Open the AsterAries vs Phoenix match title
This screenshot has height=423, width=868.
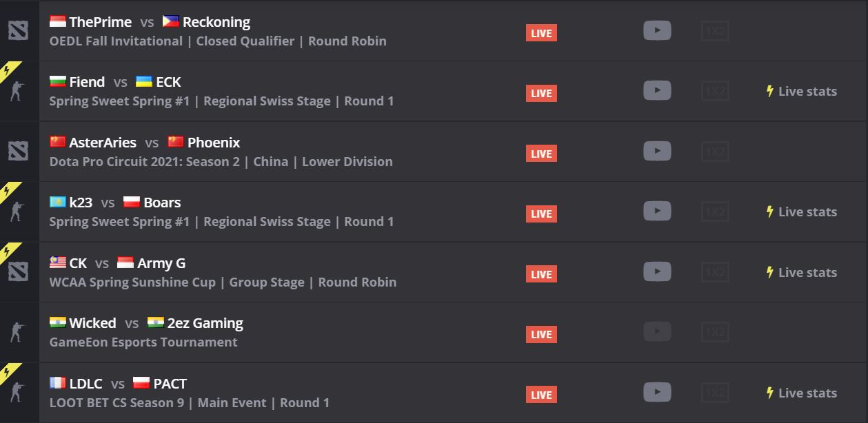coord(145,143)
